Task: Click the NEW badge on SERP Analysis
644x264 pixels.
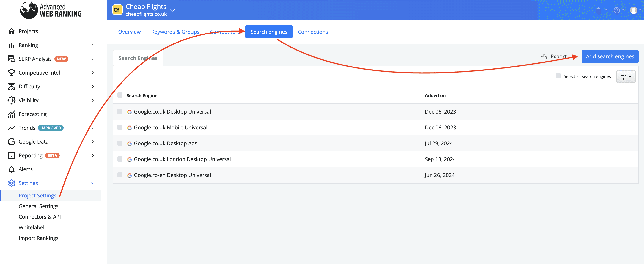Action: (x=61, y=59)
